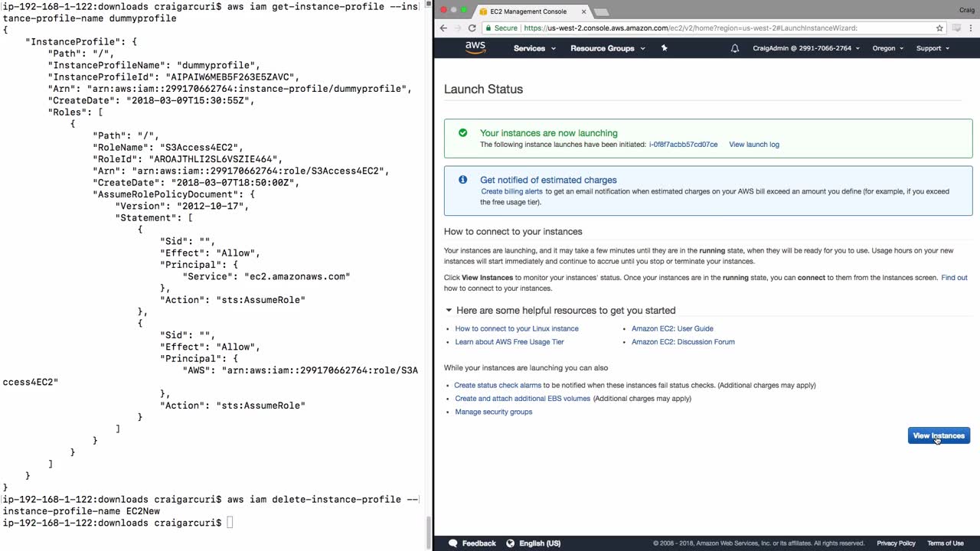The width and height of the screenshot is (980, 551).
Task: Open instance link i-0f8f7acbb57cd07ce
Action: click(x=683, y=145)
